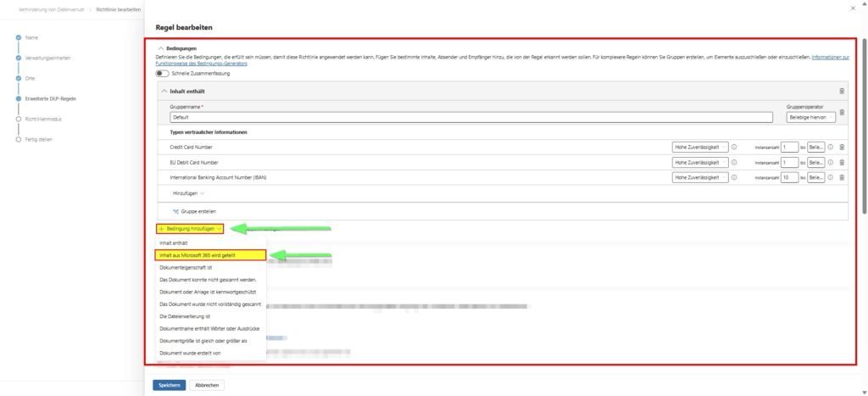This screenshot has width=868, height=396.
Task: Click the 'Abbrechen' button
Action: [207, 385]
